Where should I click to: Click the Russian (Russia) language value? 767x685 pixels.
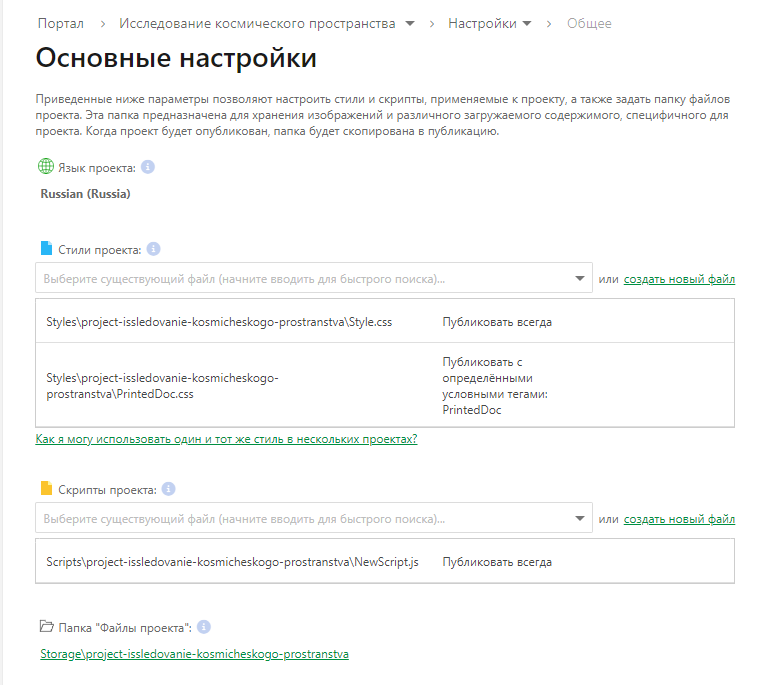click(85, 194)
